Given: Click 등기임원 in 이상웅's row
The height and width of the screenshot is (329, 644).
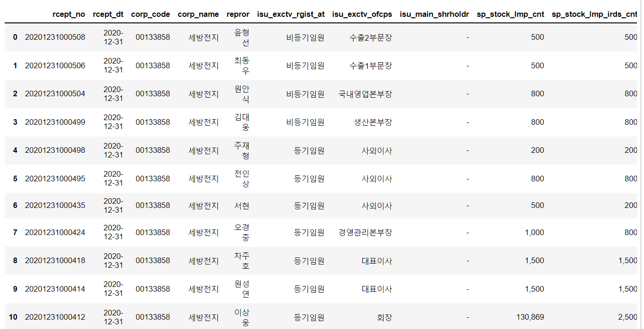Looking at the screenshot, I should (309, 317).
